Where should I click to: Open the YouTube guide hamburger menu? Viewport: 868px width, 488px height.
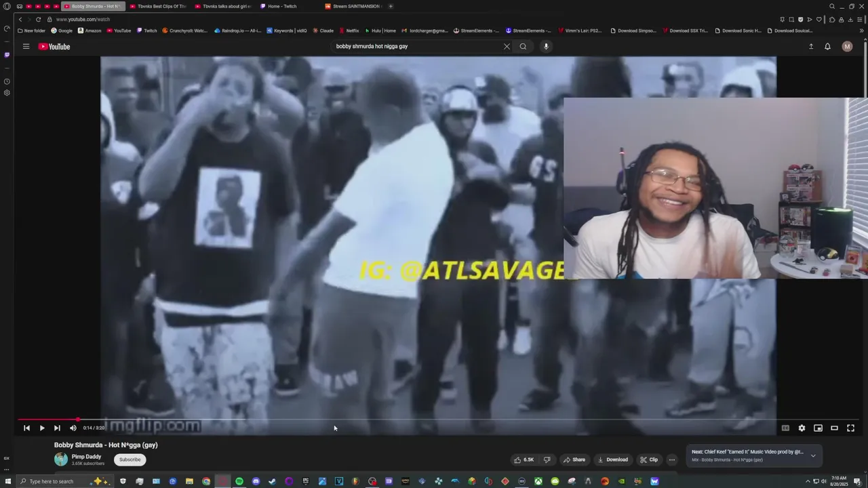pyautogui.click(x=26, y=47)
